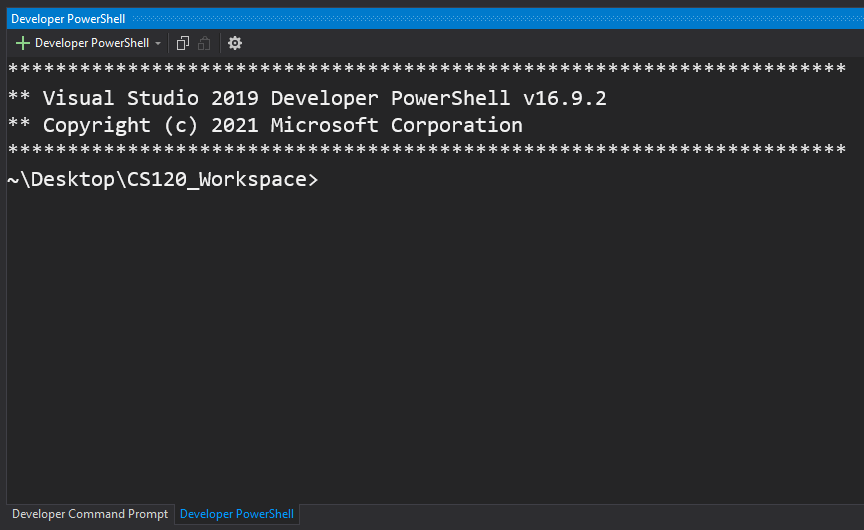Viewport: 864px width, 530px height.
Task: Open terminal settings gear icon
Action: (235, 43)
